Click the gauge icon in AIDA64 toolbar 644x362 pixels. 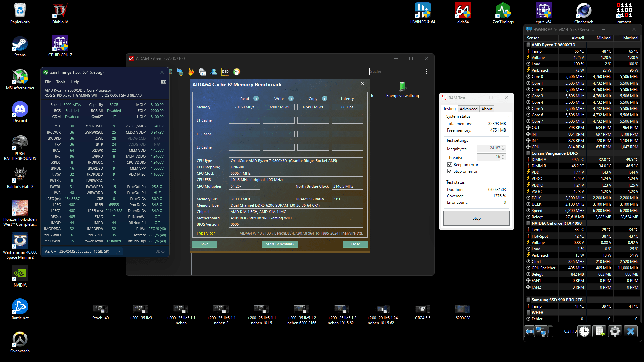click(237, 72)
